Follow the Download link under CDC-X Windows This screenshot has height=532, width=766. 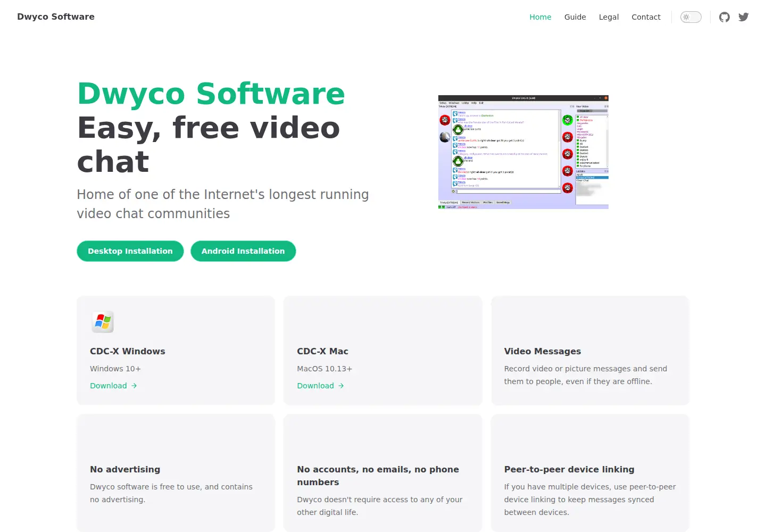(x=113, y=386)
